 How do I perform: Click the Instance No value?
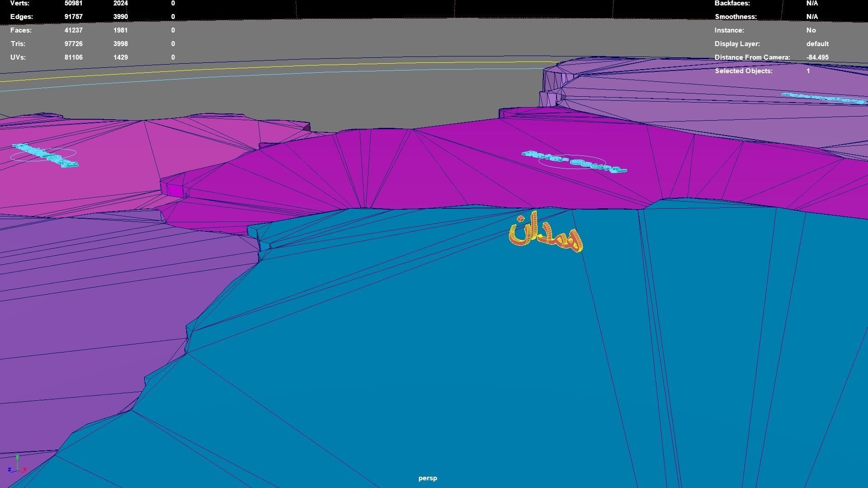(x=811, y=30)
